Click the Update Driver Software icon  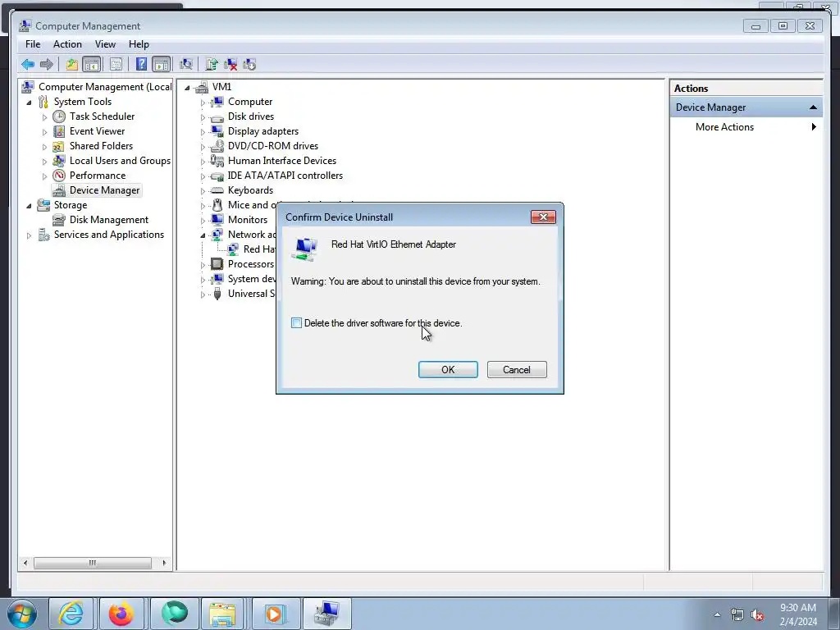tap(212, 65)
